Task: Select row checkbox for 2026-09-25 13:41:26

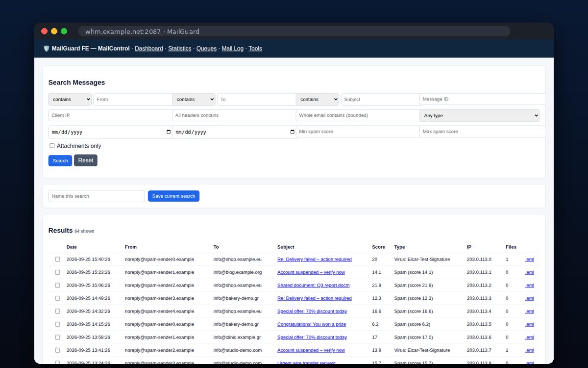Action: point(57,350)
